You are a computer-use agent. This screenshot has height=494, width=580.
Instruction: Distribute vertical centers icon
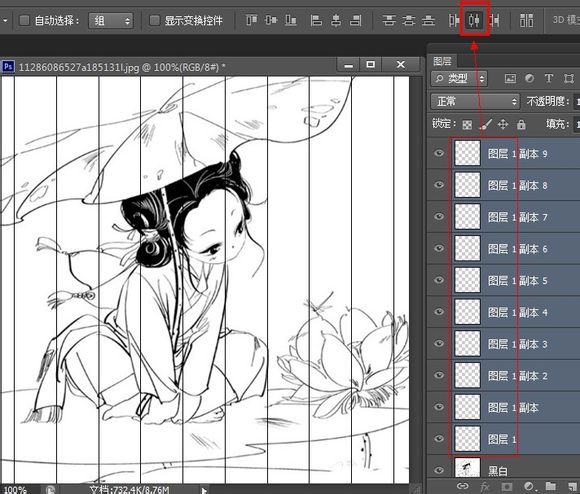[408, 20]
